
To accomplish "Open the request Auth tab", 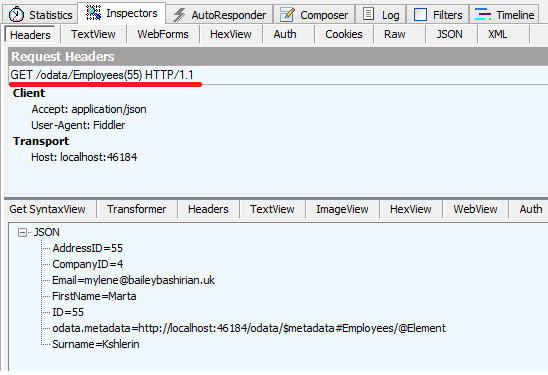I will click(x=285, y=34).
